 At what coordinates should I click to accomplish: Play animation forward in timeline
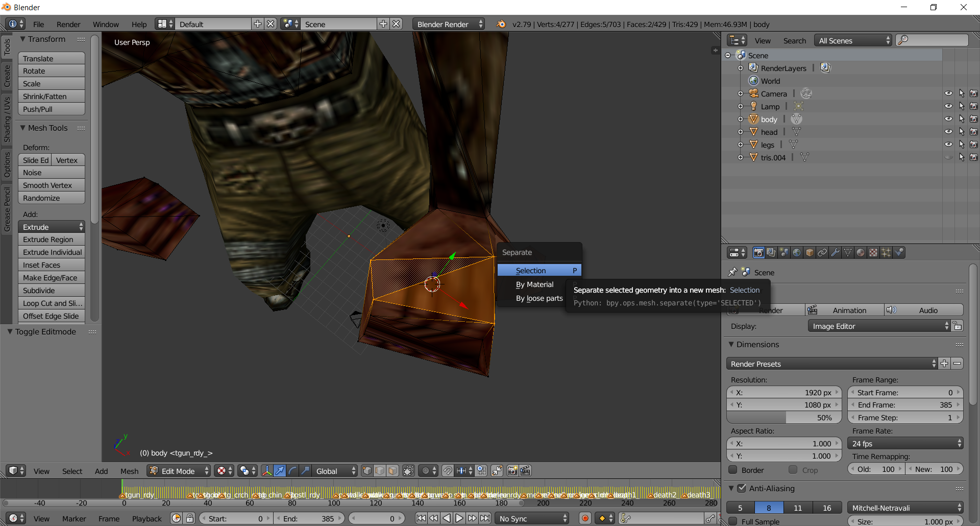(x=459, y=518)
